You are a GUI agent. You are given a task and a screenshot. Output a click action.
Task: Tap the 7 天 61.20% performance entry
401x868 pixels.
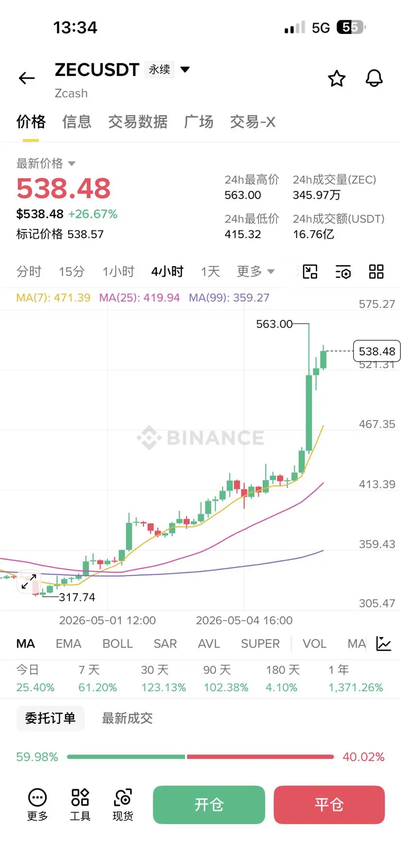click(98, 679)
